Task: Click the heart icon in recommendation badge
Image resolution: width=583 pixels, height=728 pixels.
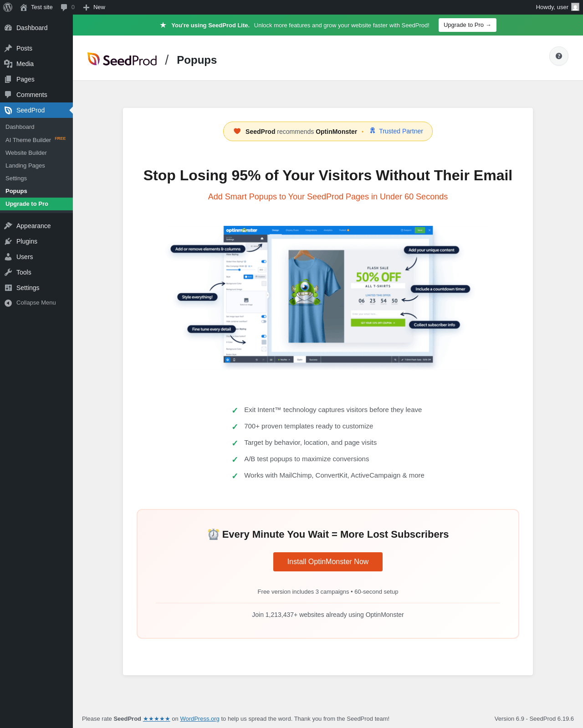Action: pos(237,131)
